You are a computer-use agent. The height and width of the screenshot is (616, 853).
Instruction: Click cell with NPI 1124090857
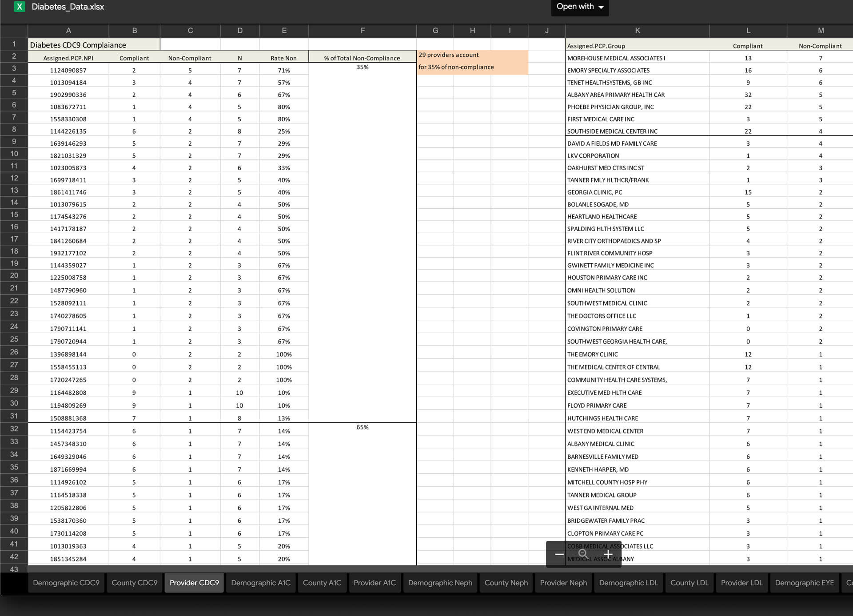(x=68, y=70)
